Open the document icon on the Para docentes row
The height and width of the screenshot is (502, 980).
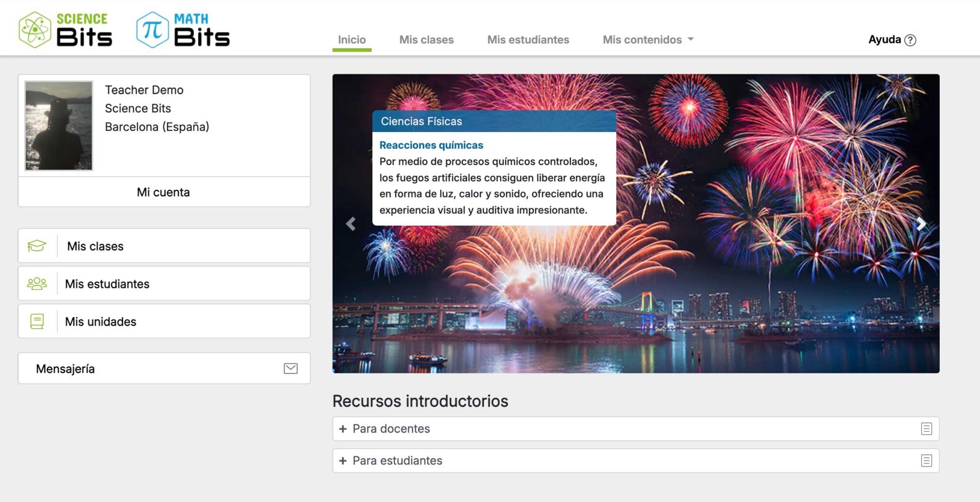coord(927,429)
